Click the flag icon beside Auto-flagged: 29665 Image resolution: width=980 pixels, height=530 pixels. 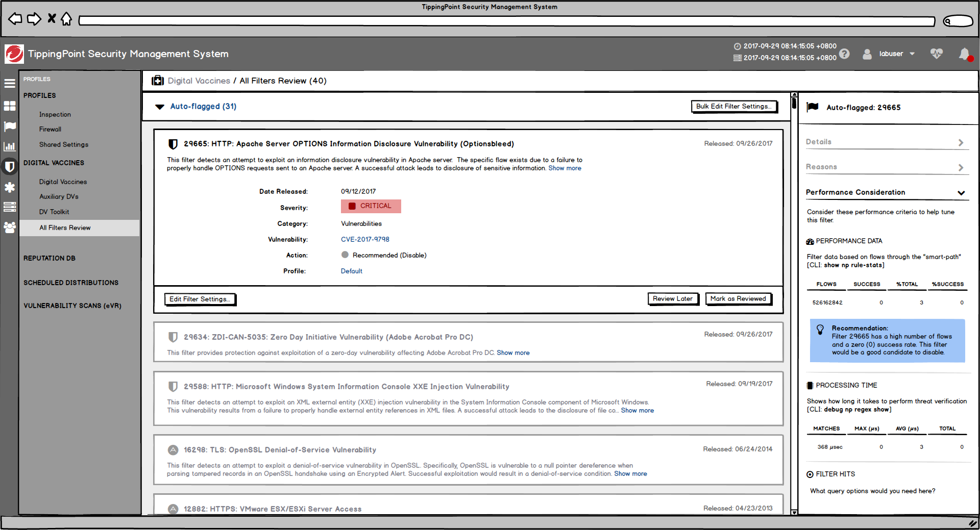click(x=813, y=107)
